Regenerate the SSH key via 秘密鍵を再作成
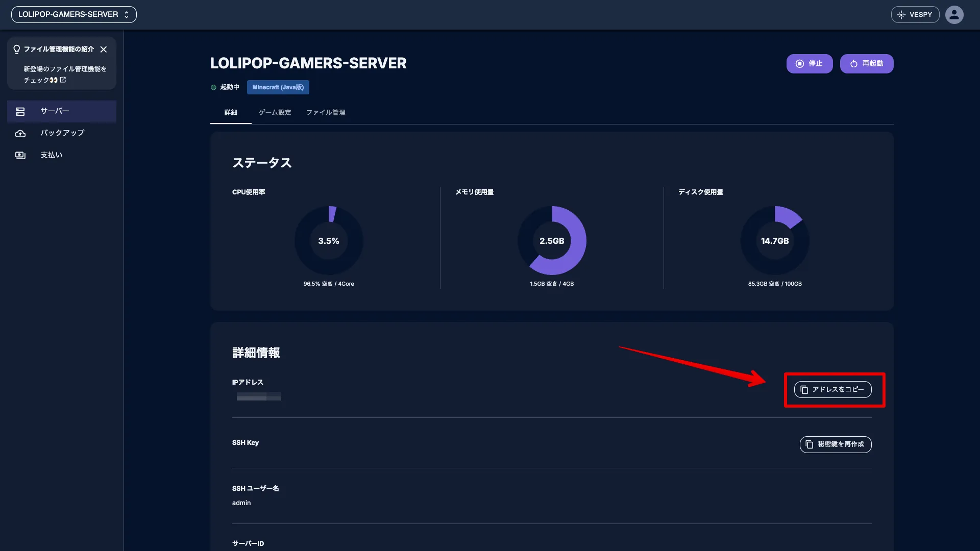Screen dimensions: 980x551 pos(835,444)
